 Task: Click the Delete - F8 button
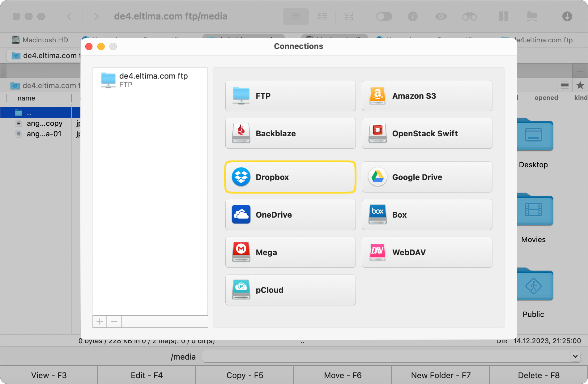coord(539,375)
